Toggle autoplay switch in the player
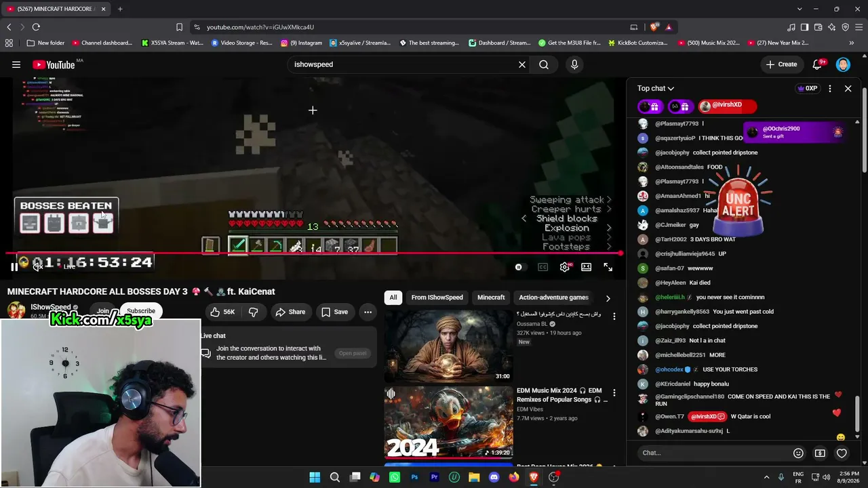The width and height of the screenshot is (868, 488). (519, 267)
